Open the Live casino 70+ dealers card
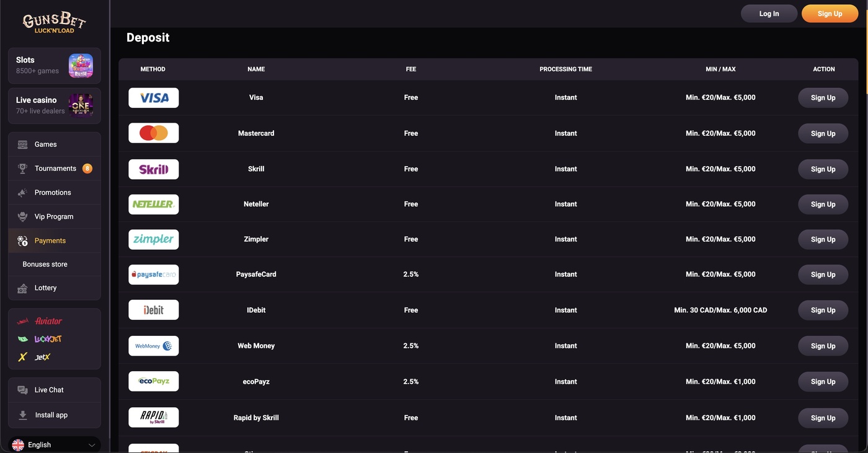This screenshot has width=868, height=453. (55, 105)
